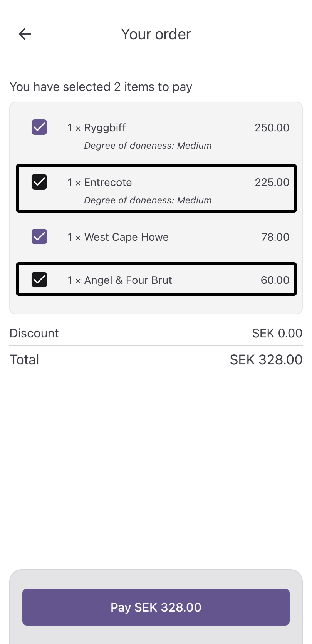Click the Angel & Four Brut price 60.00
312x644 pixels.
(x=275, y=280)
